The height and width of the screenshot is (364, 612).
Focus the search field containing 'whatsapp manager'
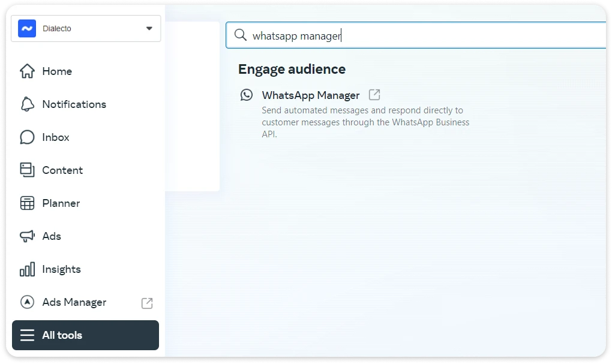tap(420, 35)
